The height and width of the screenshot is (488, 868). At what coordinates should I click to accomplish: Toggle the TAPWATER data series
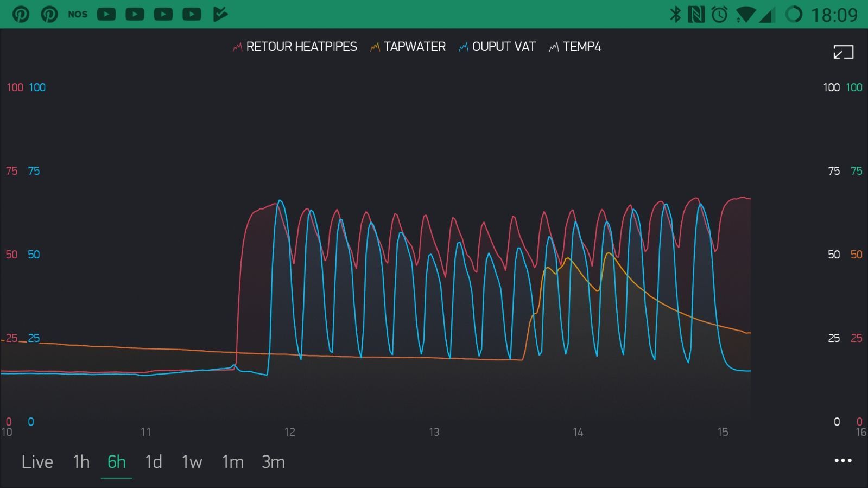point(408,47)
